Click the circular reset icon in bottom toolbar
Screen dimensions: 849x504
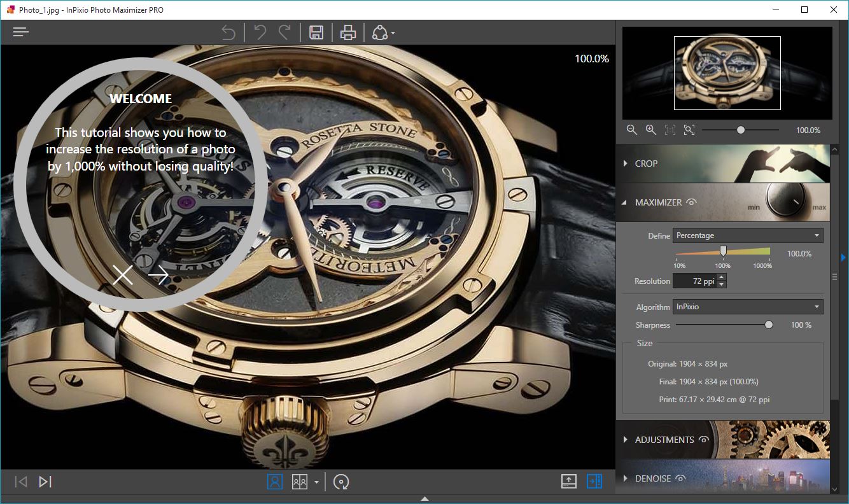tap(342, 482)
